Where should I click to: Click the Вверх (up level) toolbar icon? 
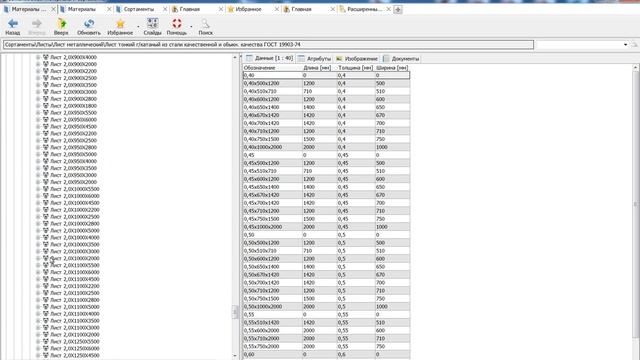pos(61,24)
